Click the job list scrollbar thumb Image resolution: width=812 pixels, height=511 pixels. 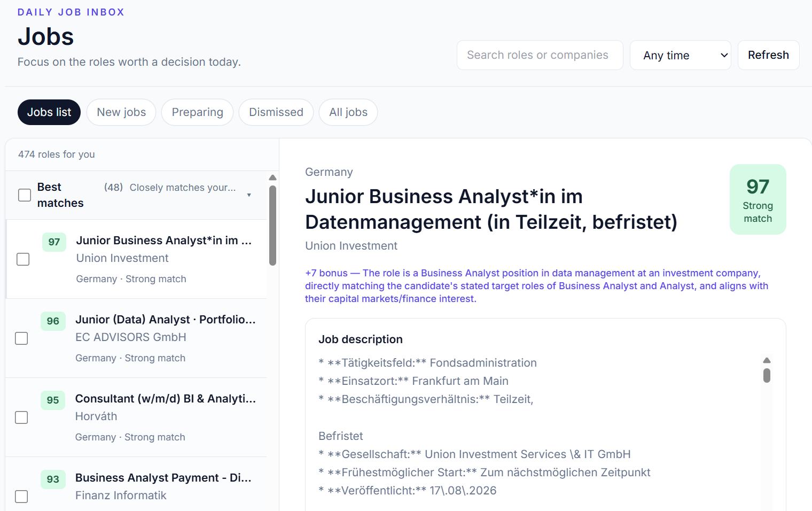(x=272, y=226)
